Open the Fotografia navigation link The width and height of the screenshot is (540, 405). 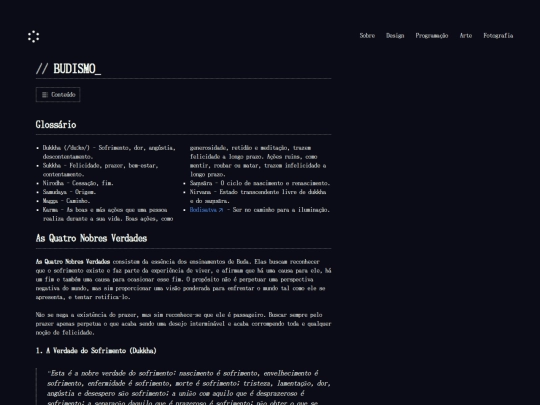pyautogui.click(x=498, y=35)
